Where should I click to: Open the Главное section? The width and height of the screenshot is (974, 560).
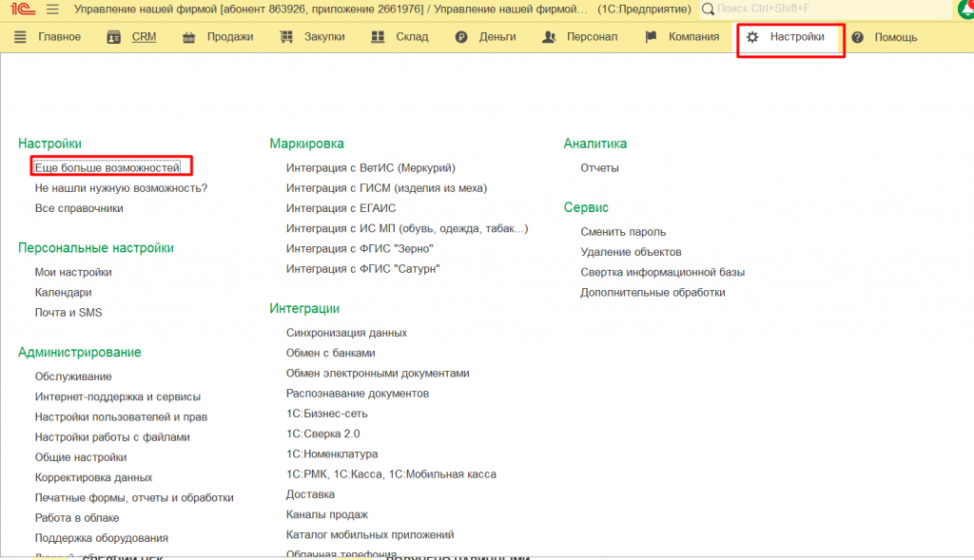[x=60, y=37]
